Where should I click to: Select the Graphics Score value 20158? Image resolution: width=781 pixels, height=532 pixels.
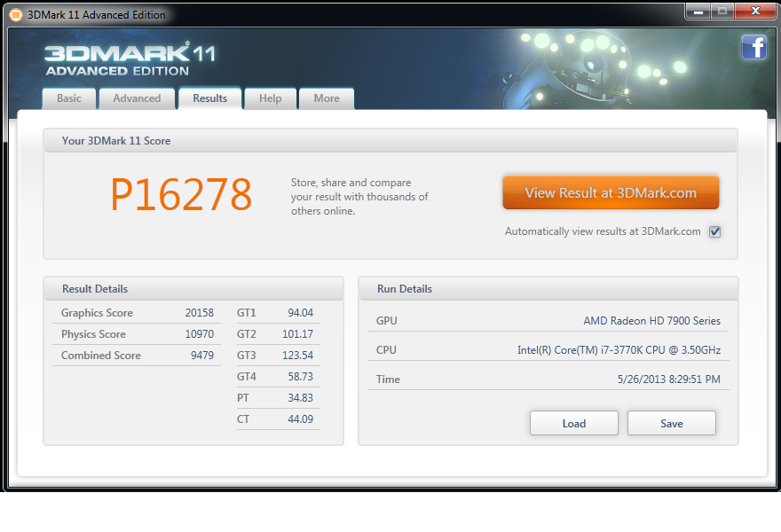200,312
